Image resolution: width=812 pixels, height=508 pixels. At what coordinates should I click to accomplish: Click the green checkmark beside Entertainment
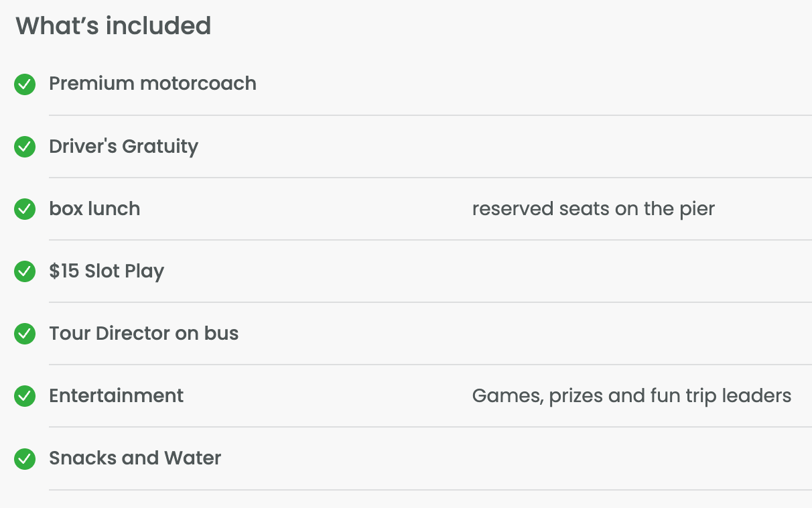25,396
